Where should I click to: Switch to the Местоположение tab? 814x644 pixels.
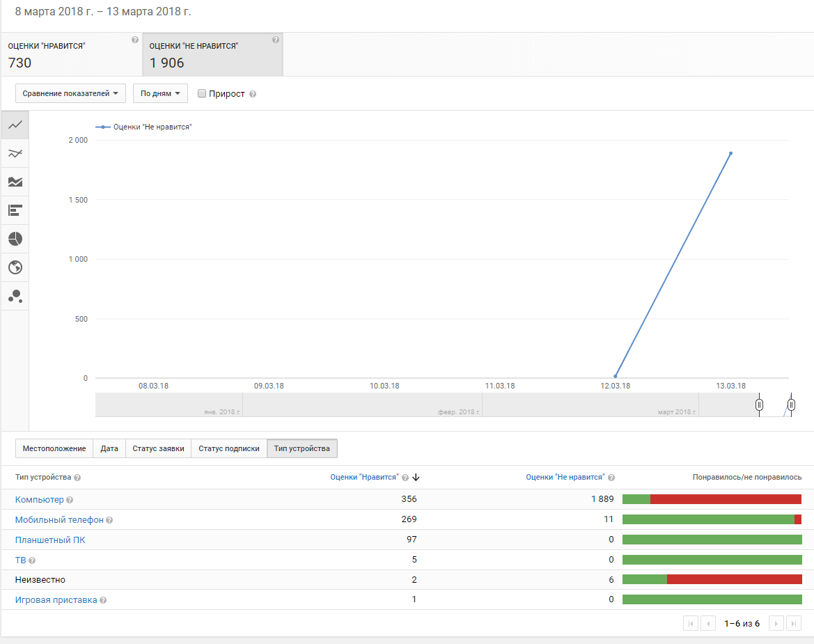pyautogui.click(x=54, y=448)
